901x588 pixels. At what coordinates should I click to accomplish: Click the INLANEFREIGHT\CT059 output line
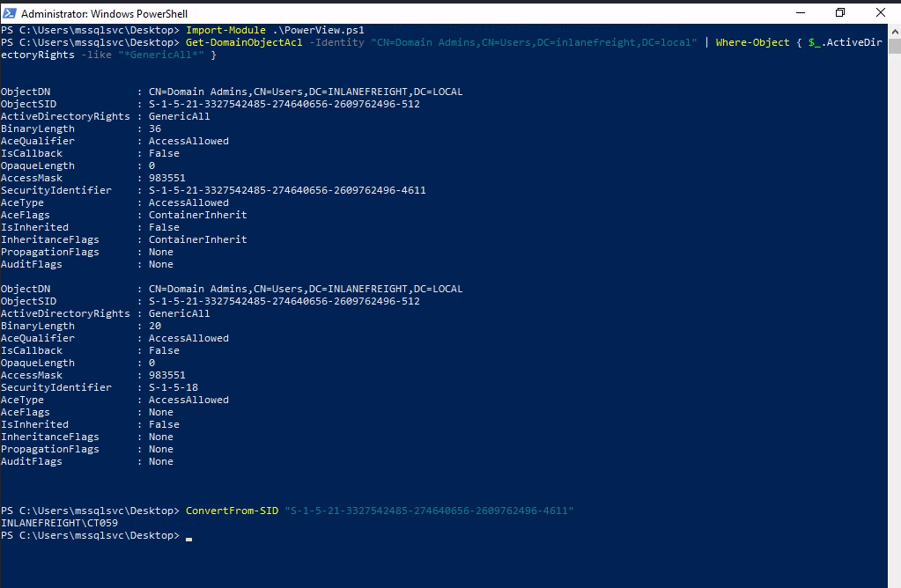[x=60, y=523]
